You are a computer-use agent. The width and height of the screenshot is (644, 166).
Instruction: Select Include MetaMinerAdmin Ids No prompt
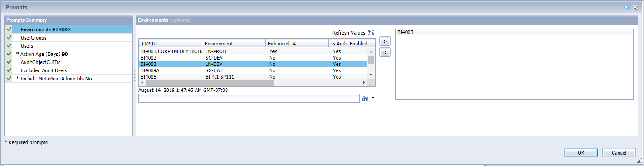tap(69, 79)
